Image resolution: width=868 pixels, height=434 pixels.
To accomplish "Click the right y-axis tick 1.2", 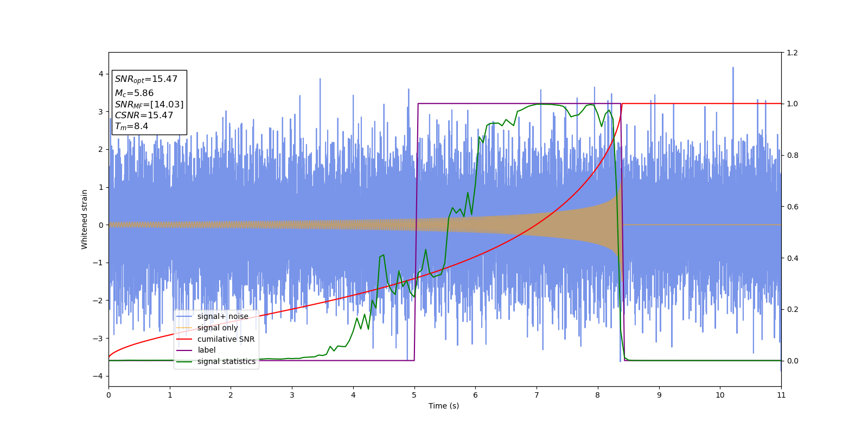I will tap(792, 53).
